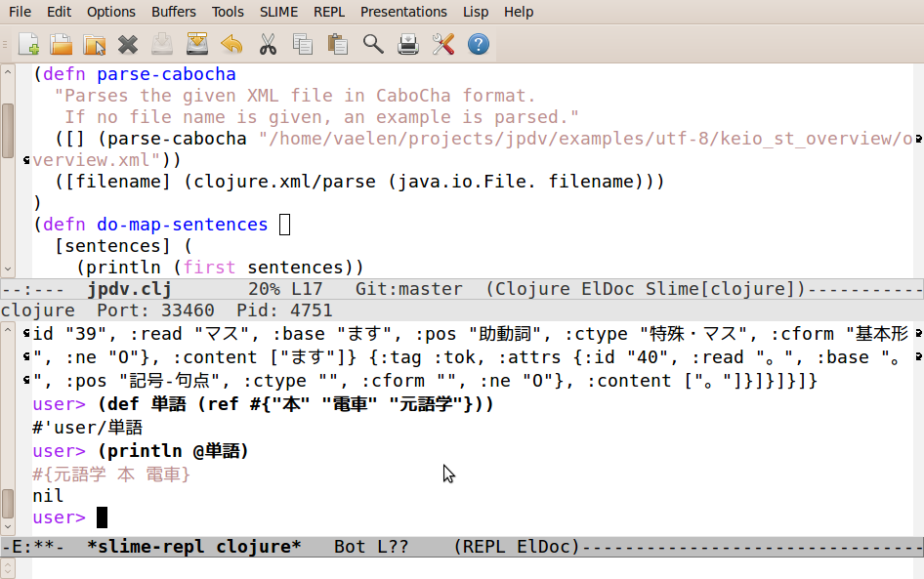Viewport: 924px width, 579px height.
Task: Open the Presentations menu
Action: point(403,12)
